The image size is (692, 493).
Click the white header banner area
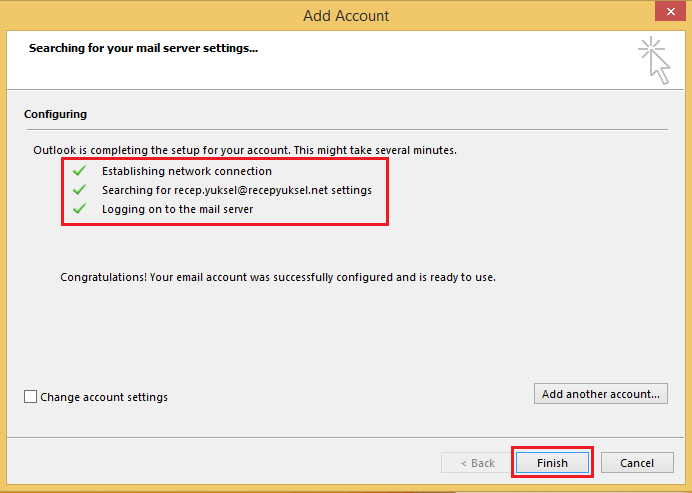pyautogui.click(x=345, y=60)
